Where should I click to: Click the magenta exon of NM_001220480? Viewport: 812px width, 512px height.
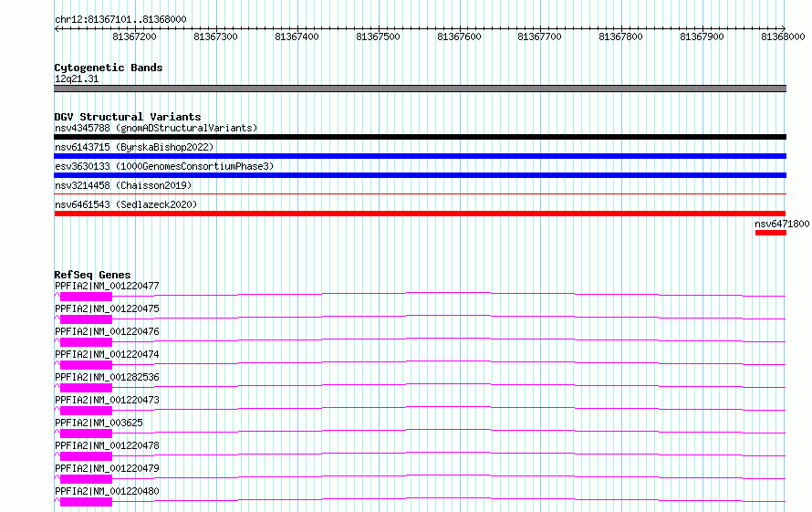click(86, 502)
